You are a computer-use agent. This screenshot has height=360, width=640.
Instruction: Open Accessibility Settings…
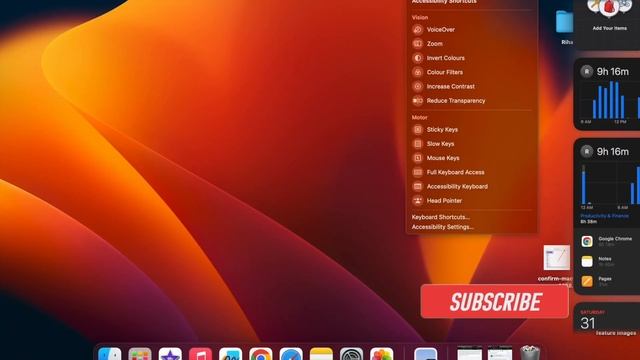[x=442, y=227]
